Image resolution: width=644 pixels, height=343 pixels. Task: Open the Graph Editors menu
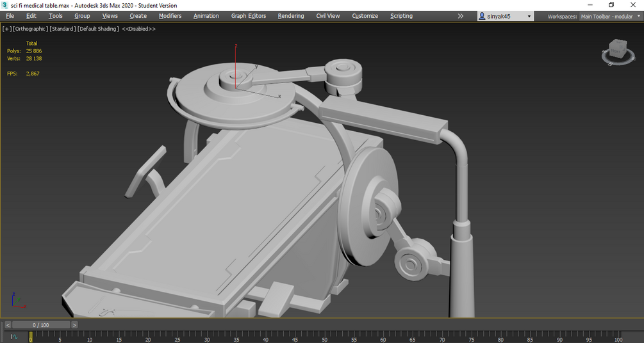click(249, 16)
